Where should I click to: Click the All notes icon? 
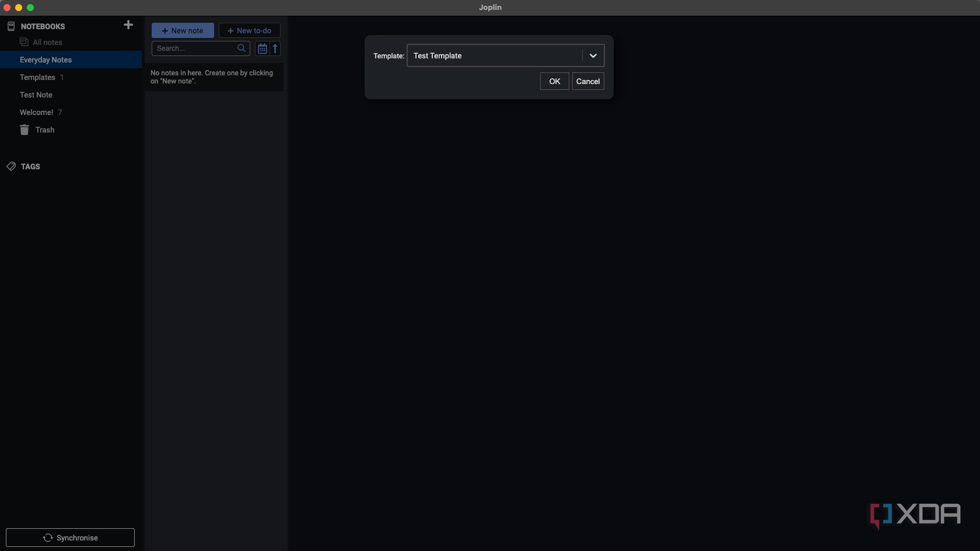pyautogui.click(x=24, y=42)
